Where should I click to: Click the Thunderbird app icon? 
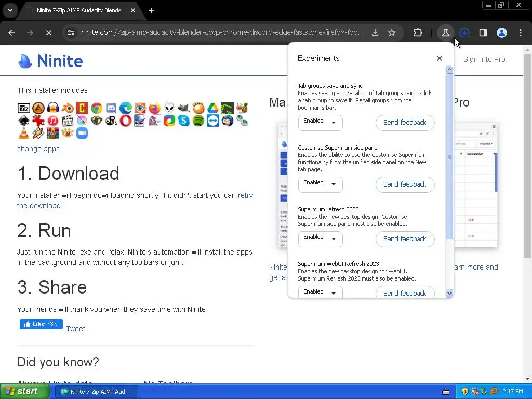(x=228, y=121)
